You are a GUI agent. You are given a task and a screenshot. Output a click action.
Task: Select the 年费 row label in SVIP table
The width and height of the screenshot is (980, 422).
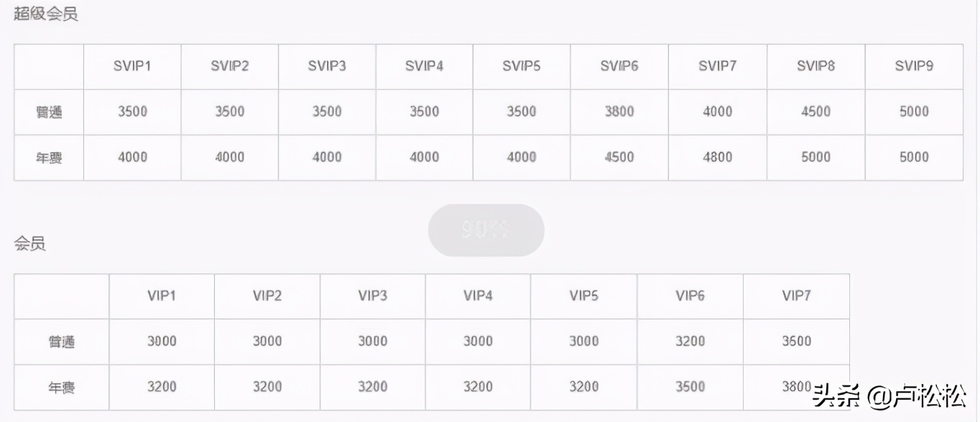click(x=49, y=157)
